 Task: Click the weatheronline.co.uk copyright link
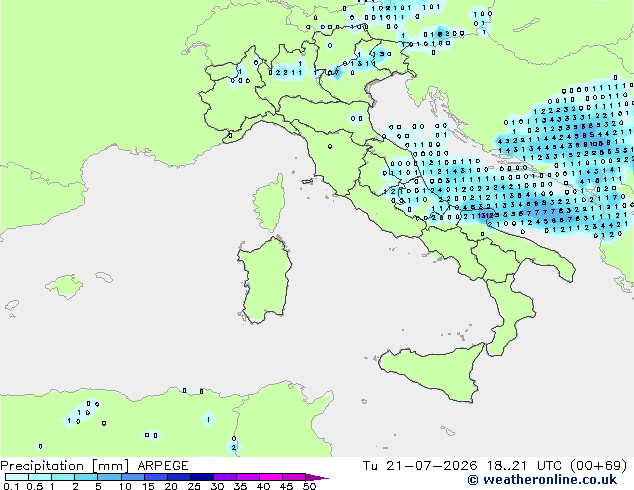[542, 480]
